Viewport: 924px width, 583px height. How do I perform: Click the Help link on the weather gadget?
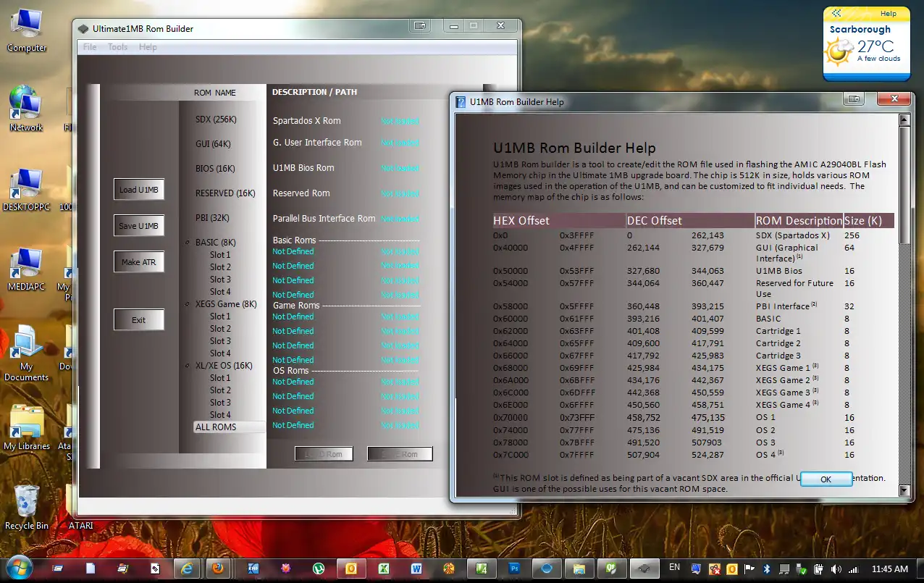coord(888,14)
